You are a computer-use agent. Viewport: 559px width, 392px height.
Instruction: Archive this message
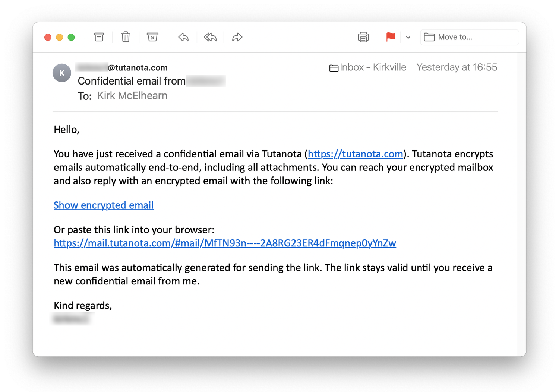point(99,37)
